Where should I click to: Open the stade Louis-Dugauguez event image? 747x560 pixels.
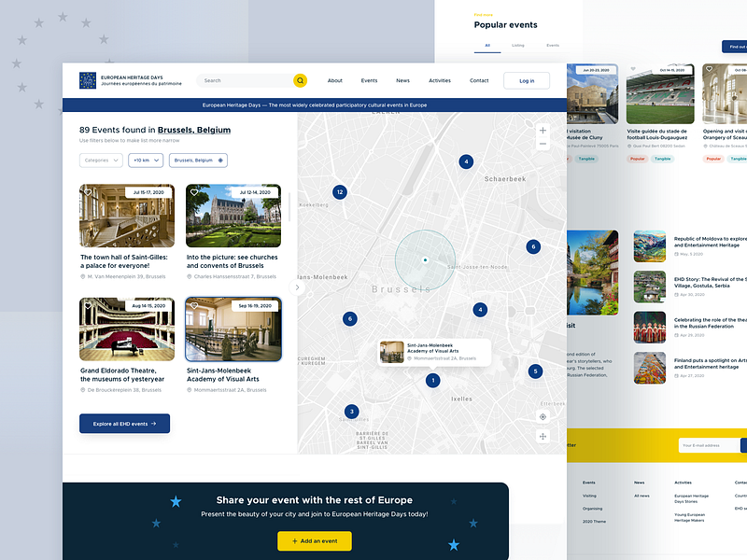pos(660,94)
